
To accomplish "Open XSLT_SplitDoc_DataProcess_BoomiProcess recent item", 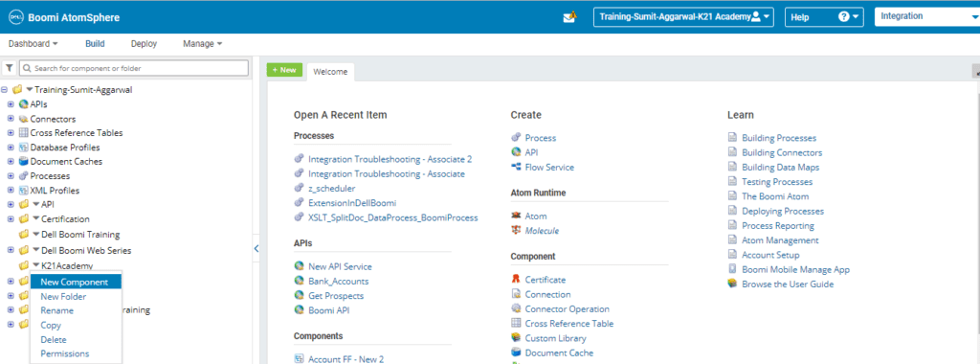I will (393, 217).
